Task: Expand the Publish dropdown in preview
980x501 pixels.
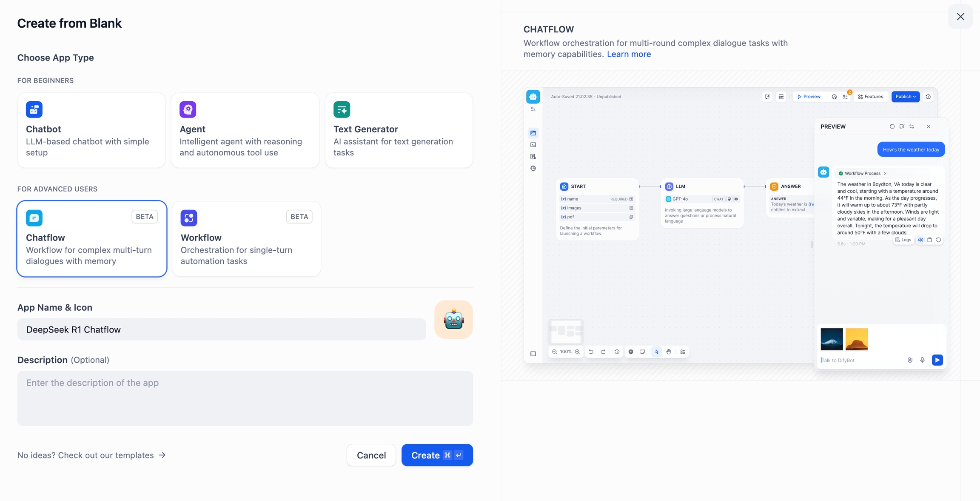Action: point(905,97)
